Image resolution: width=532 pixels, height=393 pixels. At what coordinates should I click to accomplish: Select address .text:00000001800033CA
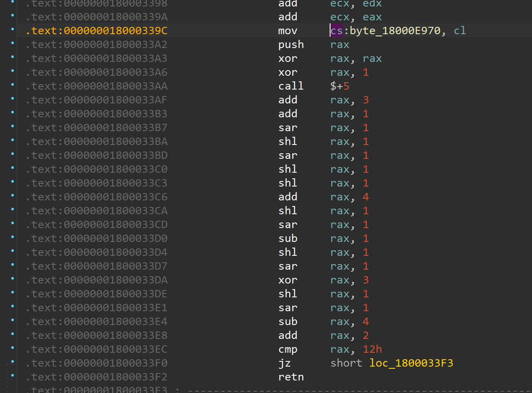tap(97, 211)
